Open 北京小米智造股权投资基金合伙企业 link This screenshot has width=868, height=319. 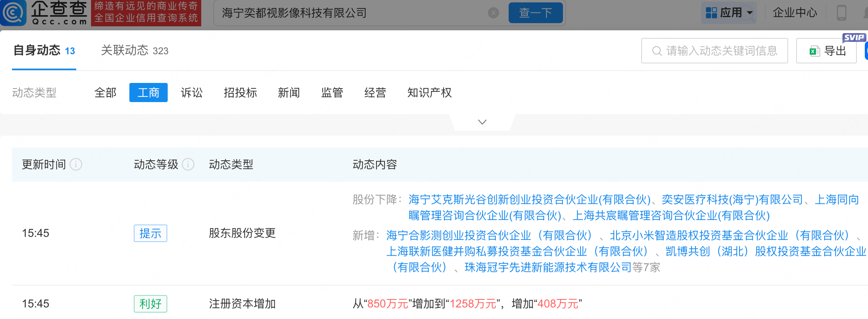click(x=730, y=235)
